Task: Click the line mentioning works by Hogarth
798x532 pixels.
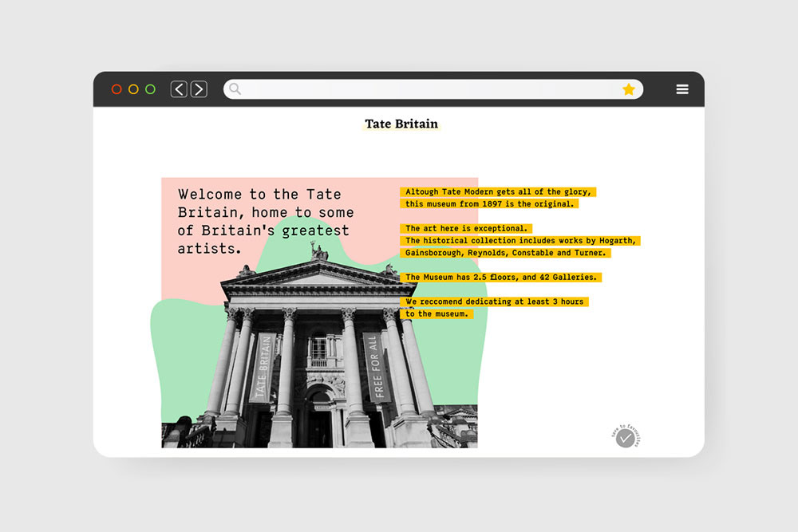Action: [520, 241]
